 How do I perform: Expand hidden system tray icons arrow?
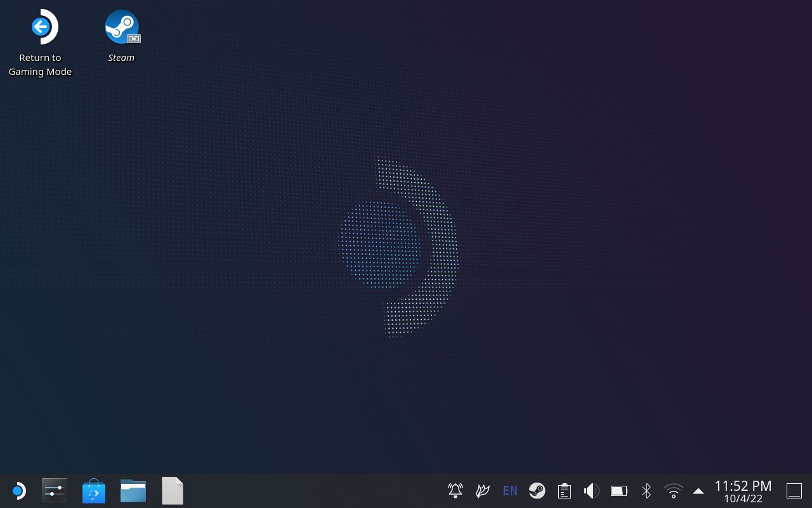click(x=698, y=491)
